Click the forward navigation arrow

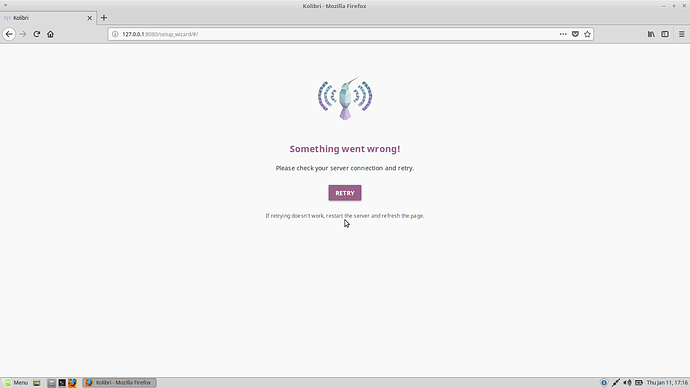coord(23,34)
